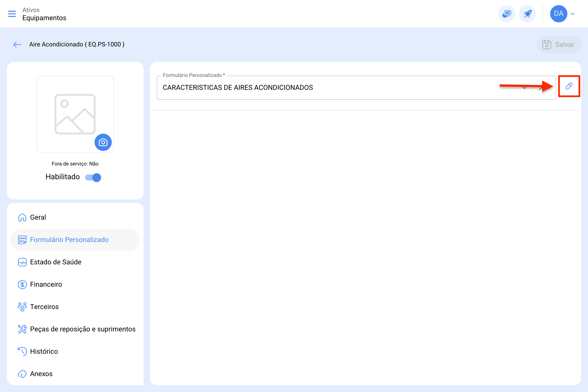
Task: Click the Anexos paperclip icon
Action: pyautogui.click(x=22, y=374)
